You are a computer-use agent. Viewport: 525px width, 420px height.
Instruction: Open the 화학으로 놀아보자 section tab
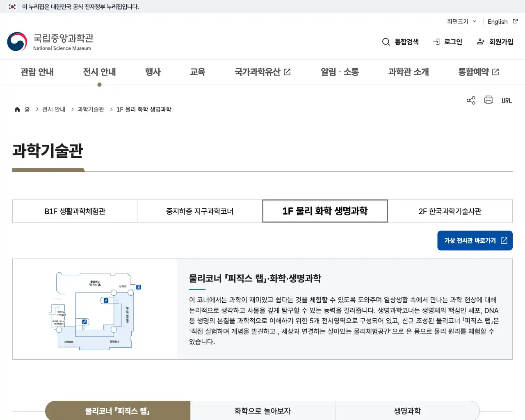[262, 411]
